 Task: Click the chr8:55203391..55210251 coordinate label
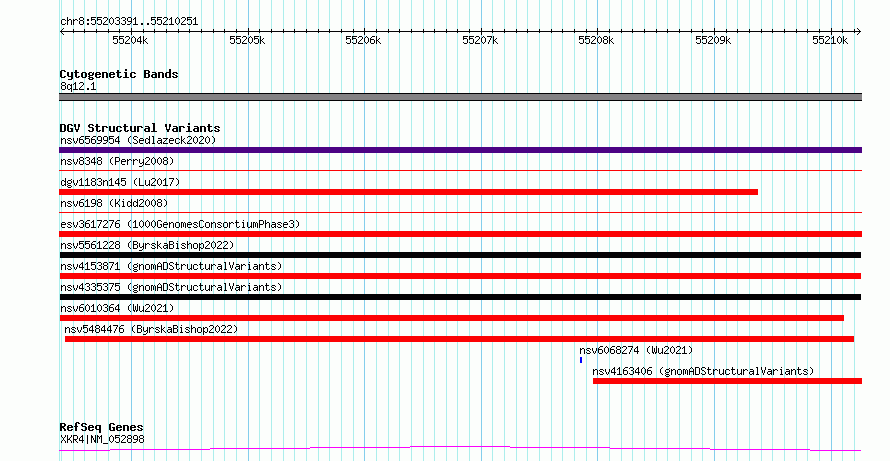point(129,22)
